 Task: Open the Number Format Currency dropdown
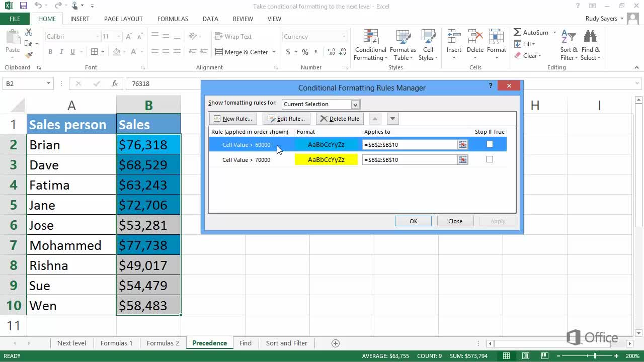[x=344, y=37]
